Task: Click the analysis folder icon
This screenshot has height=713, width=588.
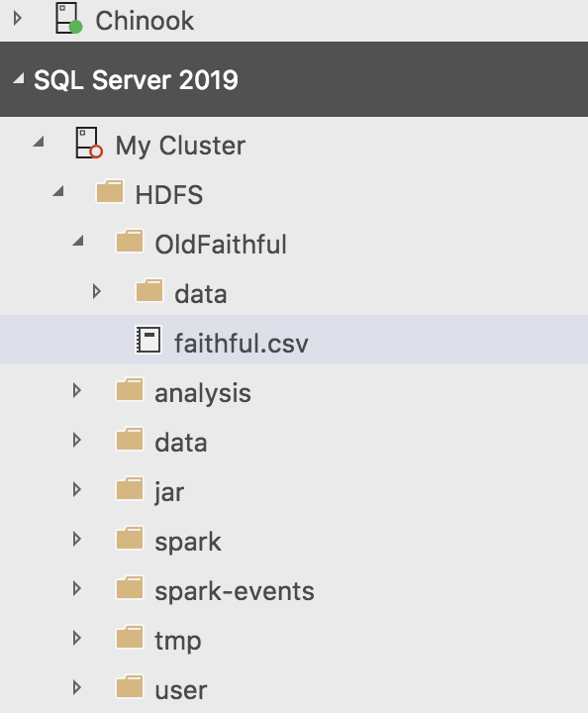Action: click(130, 389)
